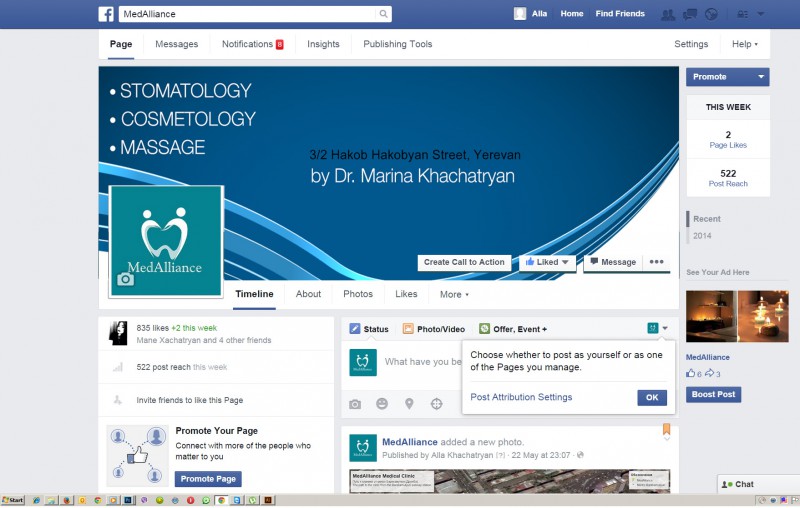800x508 pixels.
Task: Select the Photos tab
Action: click(358, 294)
